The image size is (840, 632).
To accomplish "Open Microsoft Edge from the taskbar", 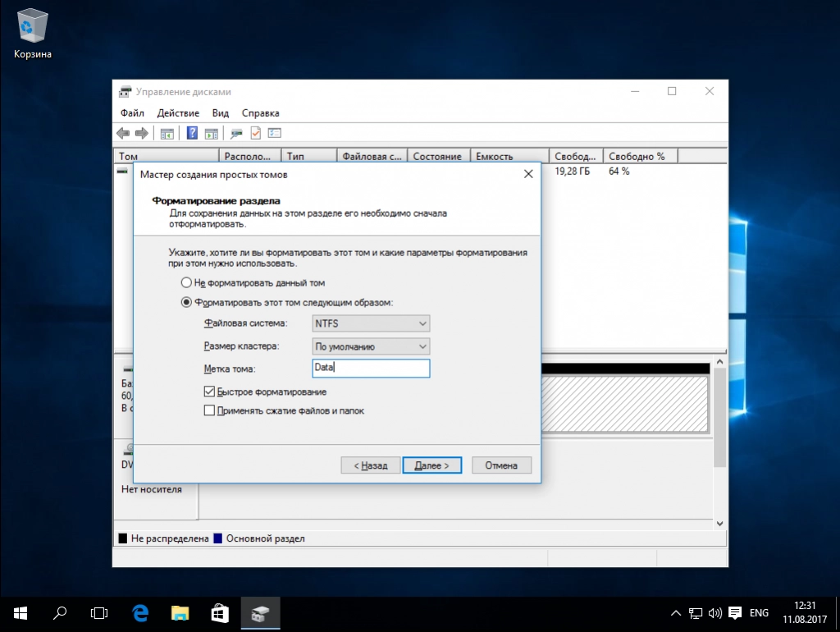I will pyautogui.click(x=140, y=613).
